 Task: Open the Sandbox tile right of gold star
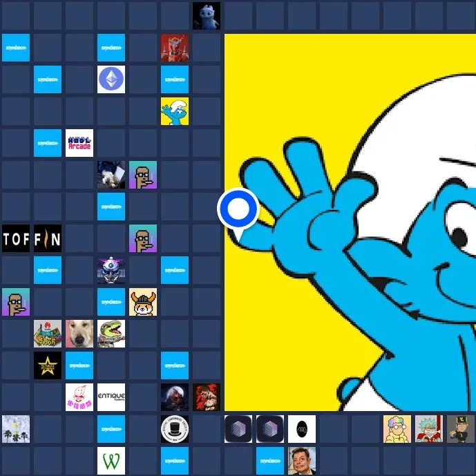click(x=79, y=365)
